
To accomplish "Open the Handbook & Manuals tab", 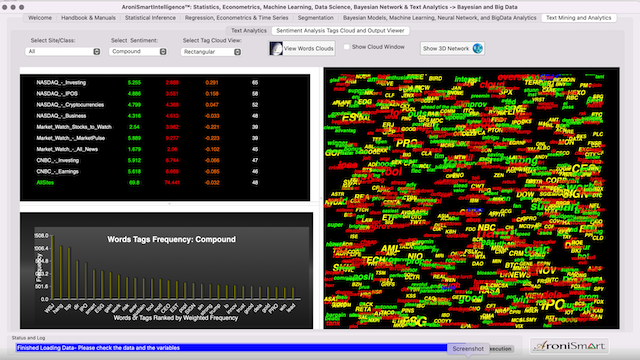I will [88, 18].
